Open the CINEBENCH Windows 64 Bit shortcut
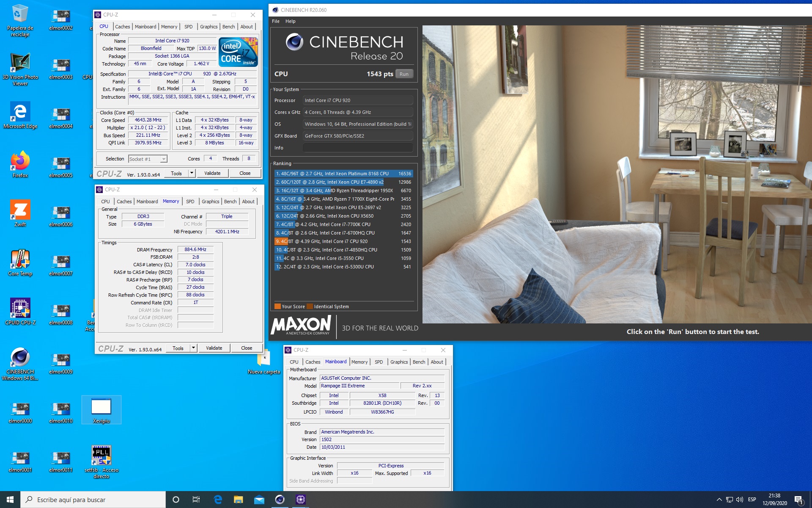Viewport: 812px width, 508px height. point(20,364)
